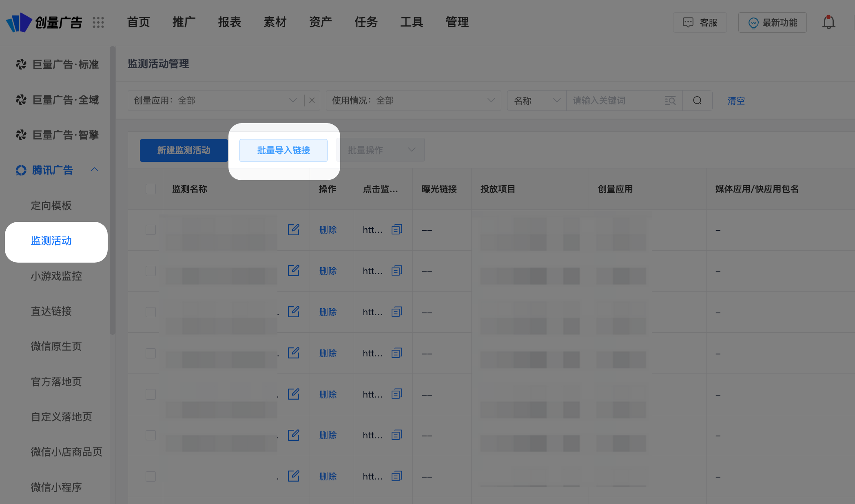Open the 推广 top menu
Screen dimensions: 855x504
coord(184,22)
